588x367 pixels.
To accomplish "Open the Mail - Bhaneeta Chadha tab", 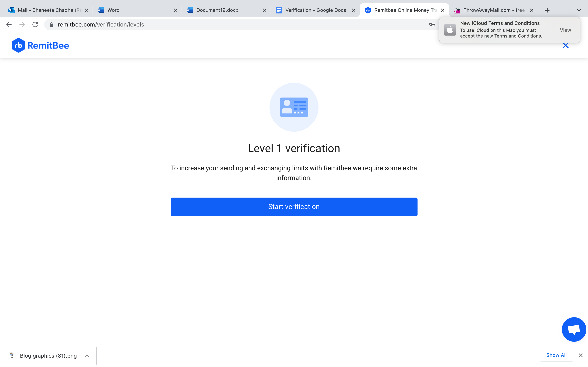I will click(49, 10).
